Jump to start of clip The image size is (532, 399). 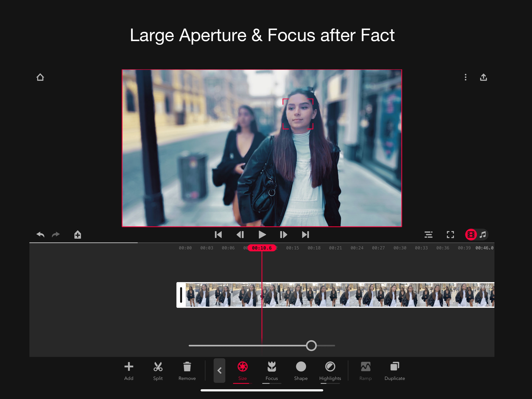[218, 235]
